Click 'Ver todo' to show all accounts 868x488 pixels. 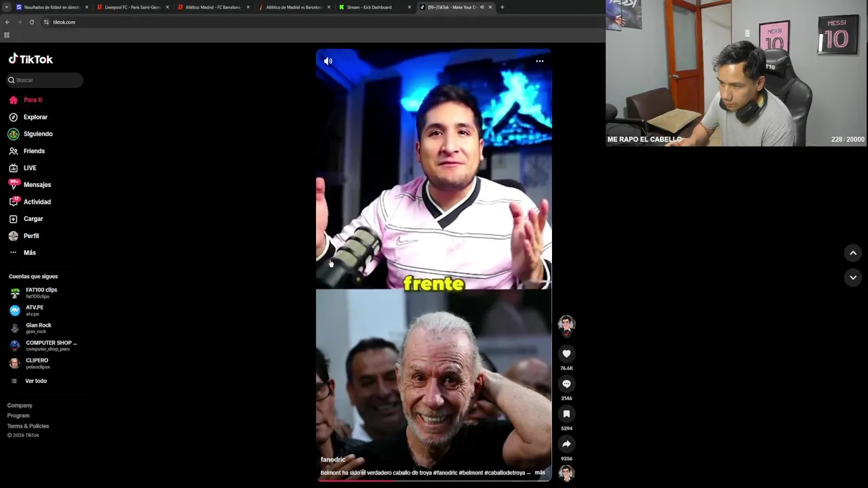tap(30, 381)
